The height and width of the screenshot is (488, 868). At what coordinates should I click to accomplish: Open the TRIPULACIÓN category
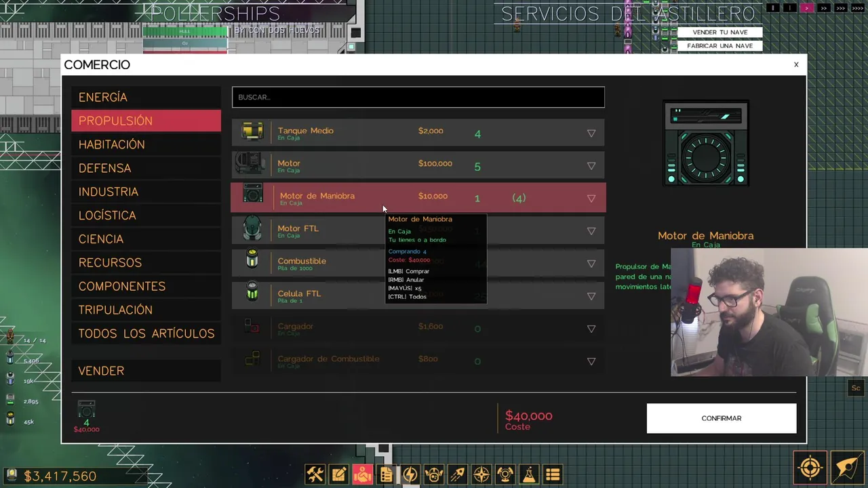pos(146,310)
